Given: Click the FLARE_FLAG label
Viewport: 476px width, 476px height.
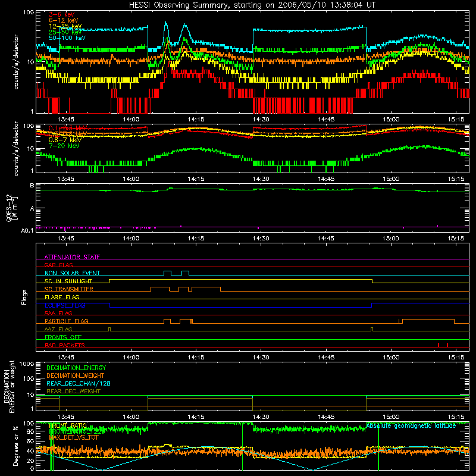Looking at the screenshot, I should pyautogui.click(x=62, y=297).
